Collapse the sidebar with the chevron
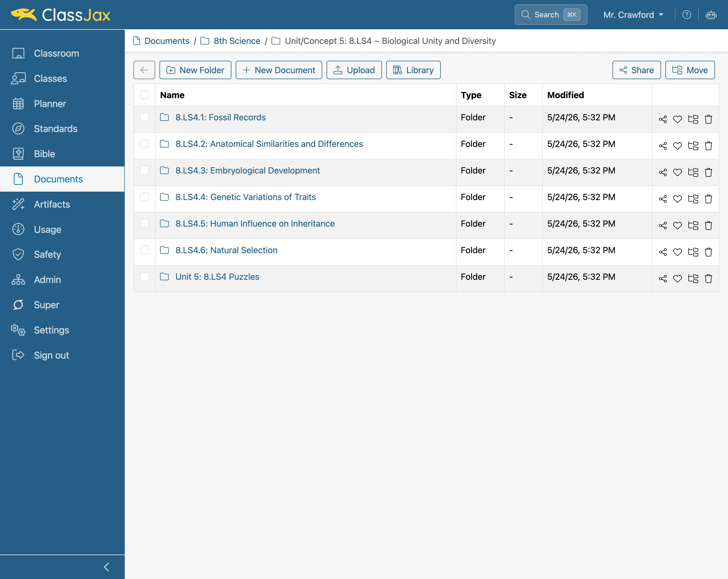Image resolution: width=728 pixels, height=579 pixels. [x=107, y=567]
